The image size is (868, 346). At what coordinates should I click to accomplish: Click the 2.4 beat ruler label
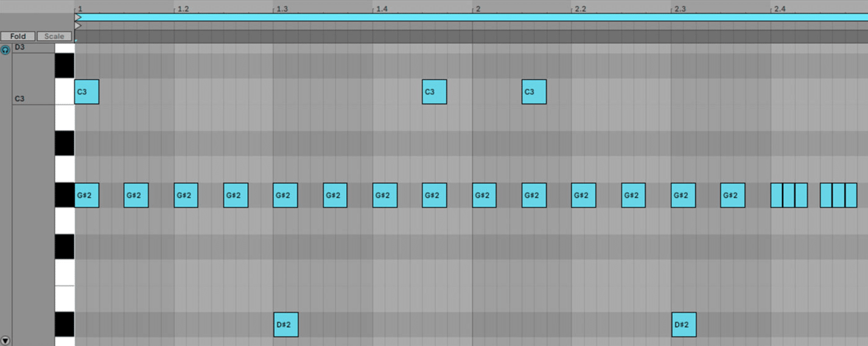pos(780,9)
